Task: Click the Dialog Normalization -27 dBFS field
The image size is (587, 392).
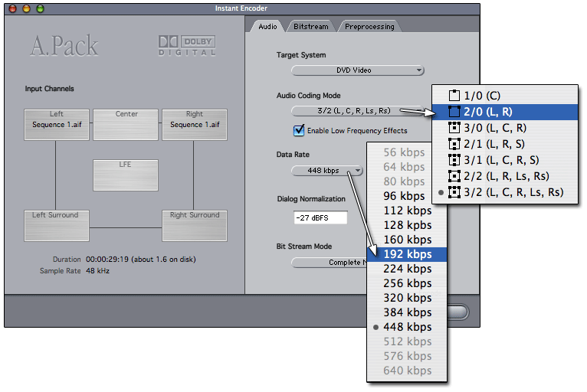Action: pos(320,217)
